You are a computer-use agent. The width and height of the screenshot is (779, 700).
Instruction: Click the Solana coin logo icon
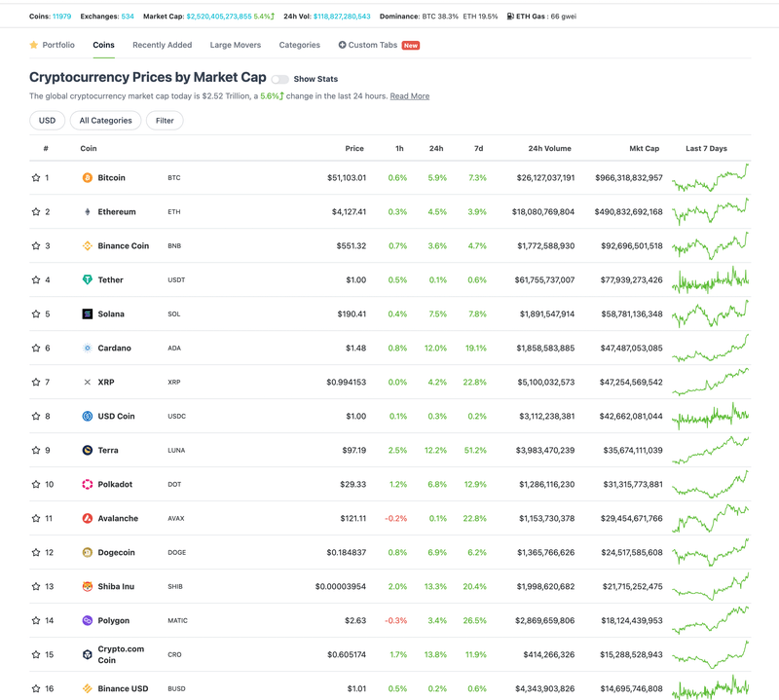88,314
